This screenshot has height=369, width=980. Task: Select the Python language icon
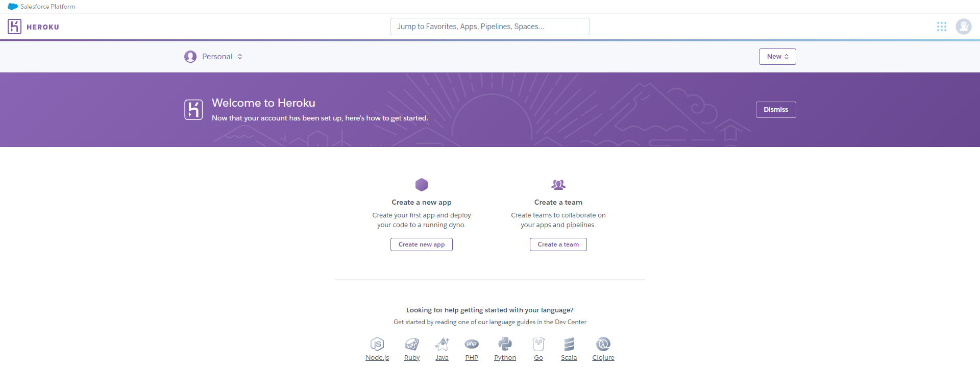coord(505,344)
